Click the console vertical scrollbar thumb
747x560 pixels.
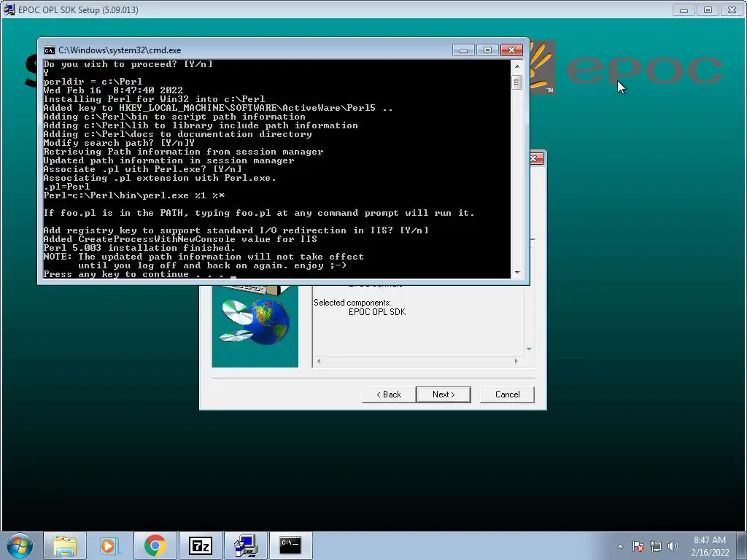pos(517,82)
